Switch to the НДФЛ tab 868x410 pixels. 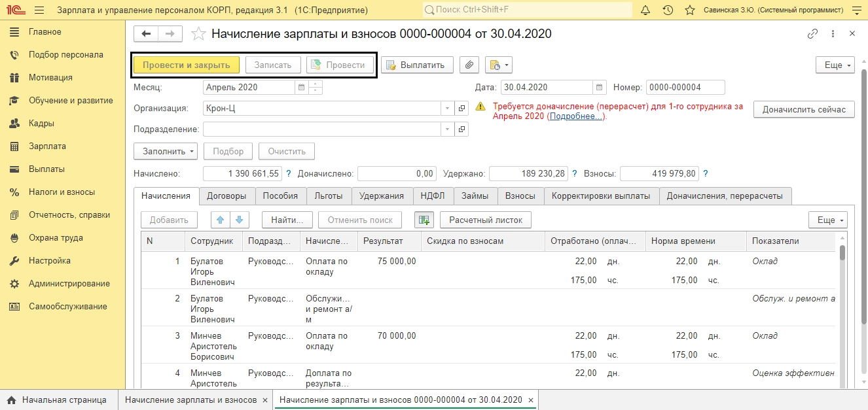pyautogui.click(x=433, y=196)
